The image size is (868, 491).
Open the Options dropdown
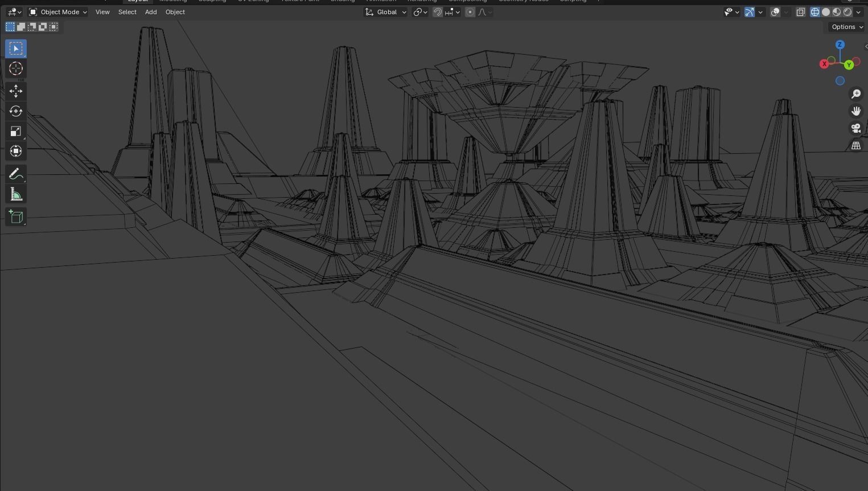847,27
